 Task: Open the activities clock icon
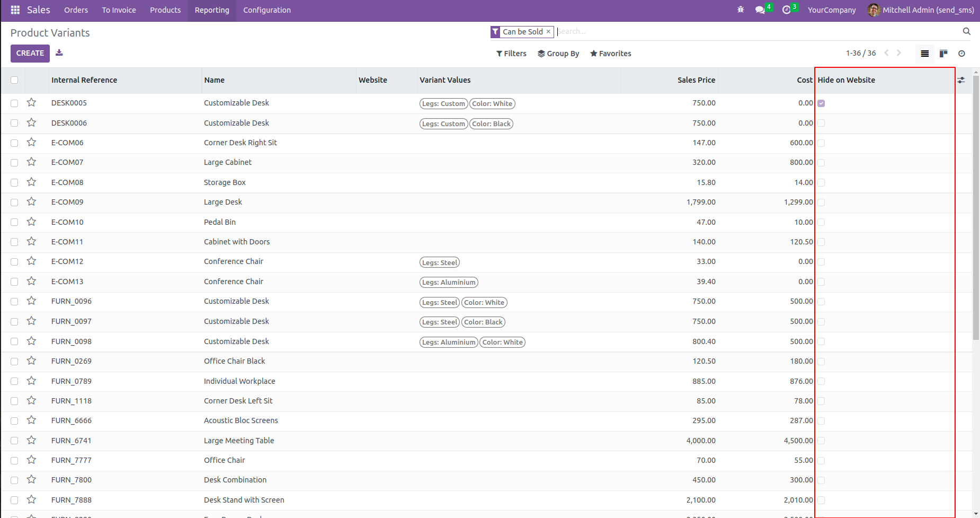[x=787, y=10]
